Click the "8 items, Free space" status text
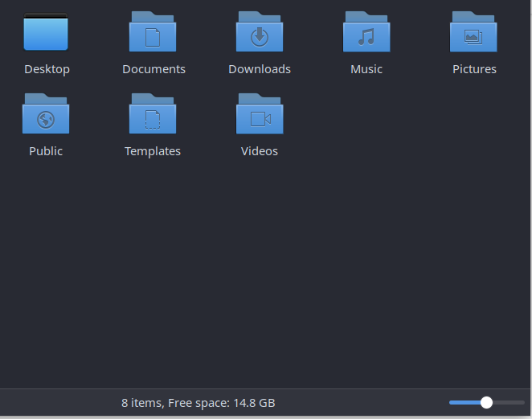532x419 pixels. click(198, 402)
